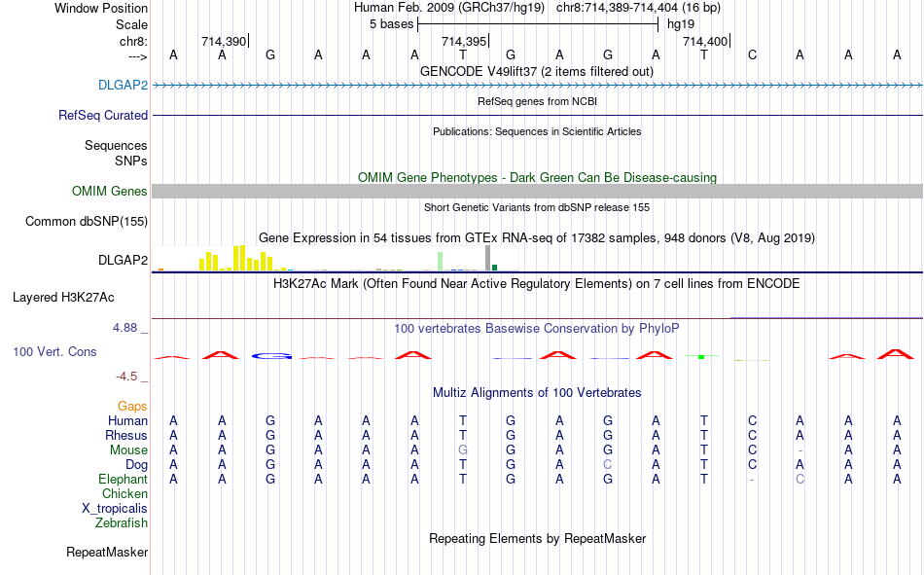Select the OMIM Genes track label
924x575 pixels.
109,191
